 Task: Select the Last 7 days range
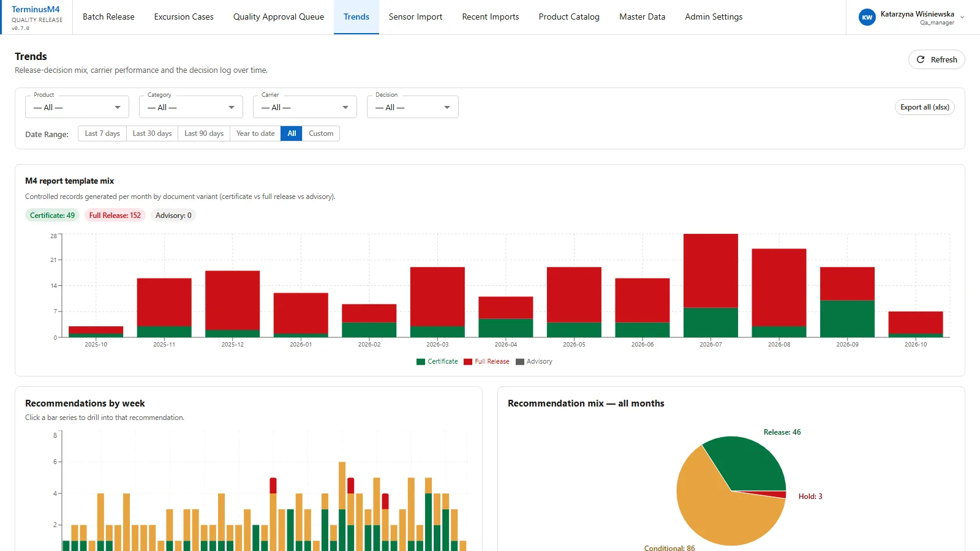(102, 133)
